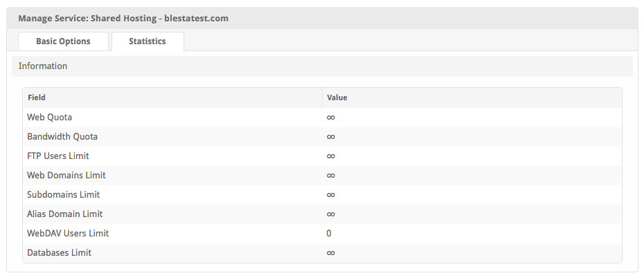The width and height of the screenshot is (644, 280).
Task: Select the Databases Limit infinity value
Action: 331,253
